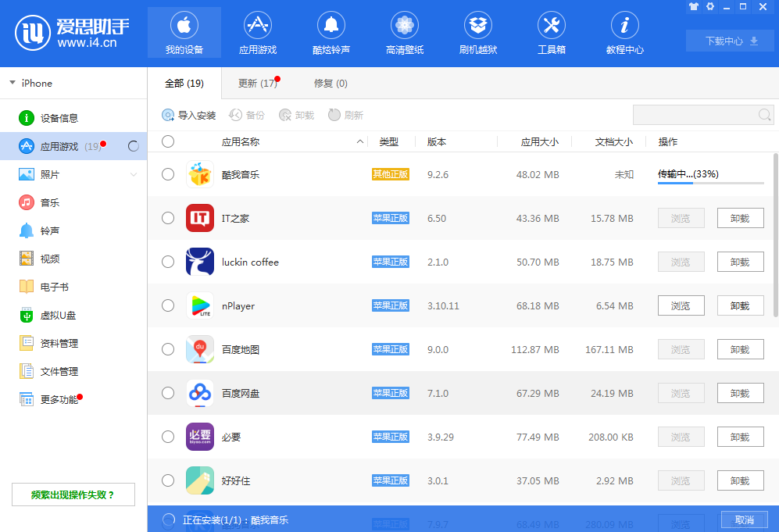Switch to the 修复 (0) tab
Screen dimensions: 779x532
pyautogui.click(x=331, y=84)
